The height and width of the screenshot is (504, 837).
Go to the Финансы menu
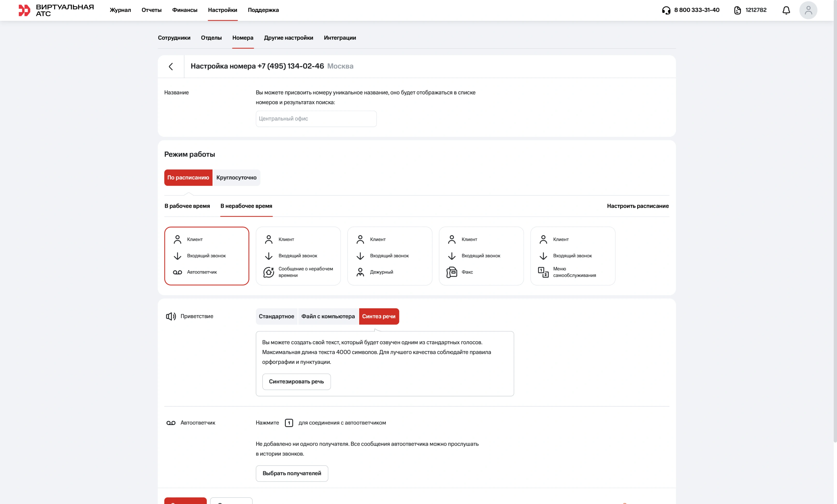(x=184, y=10)
